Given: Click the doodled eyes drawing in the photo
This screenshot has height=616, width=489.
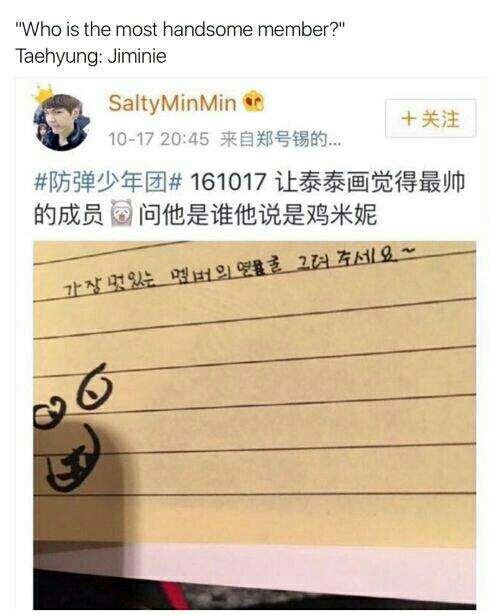Looking at the screenshot, I should pyautogui.click(x=73, y=397).
